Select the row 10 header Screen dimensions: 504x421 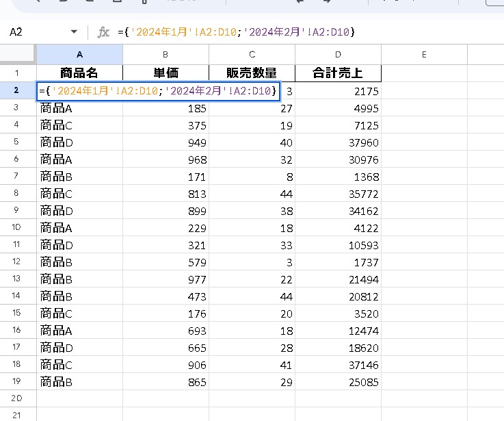tap(18, 227)
